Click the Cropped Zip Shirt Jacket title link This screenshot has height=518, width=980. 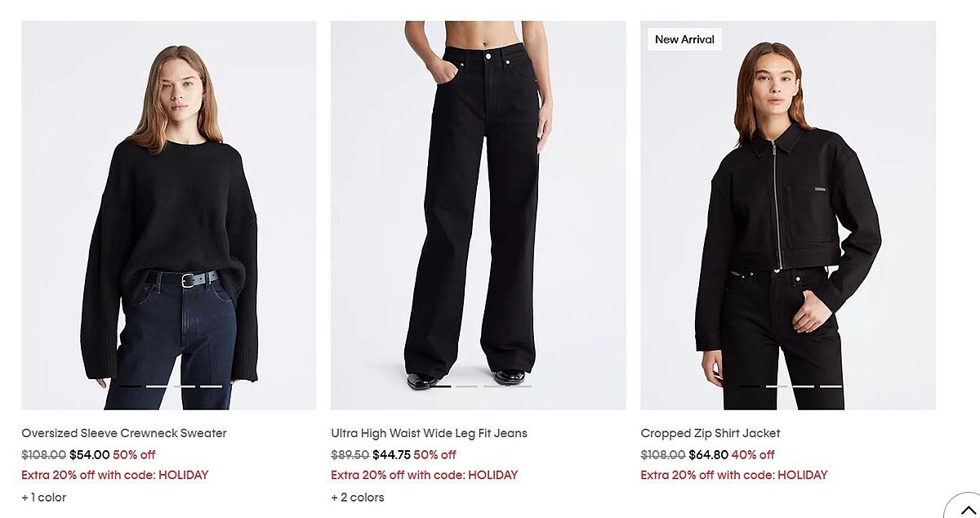pyautogui.click(x=710, y=433)
